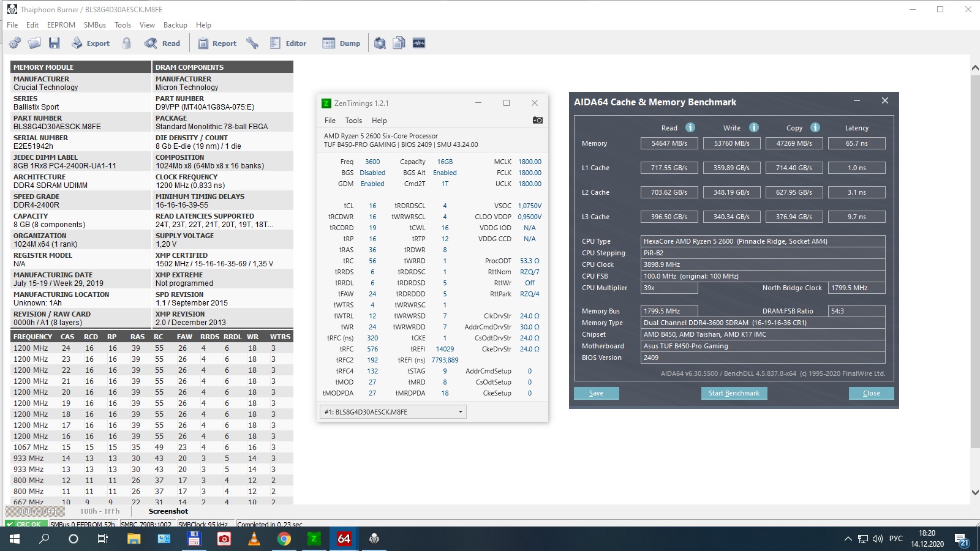Switch to Thaiphoon Burner floppy taskbar icon
The width and height of the screenshot is (980, 551).
pyautogui.click(x=194, y=539)
